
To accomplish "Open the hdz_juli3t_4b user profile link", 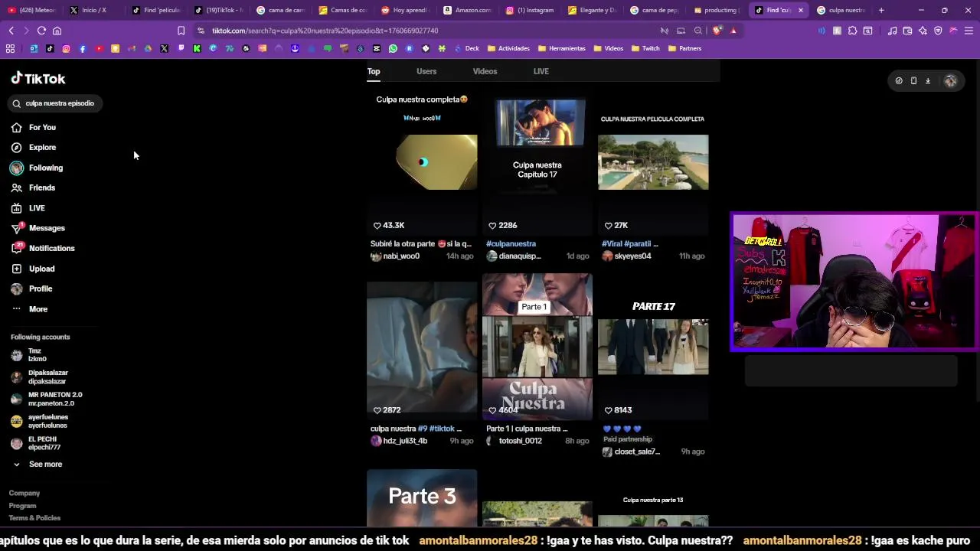I will pos(399,441).
